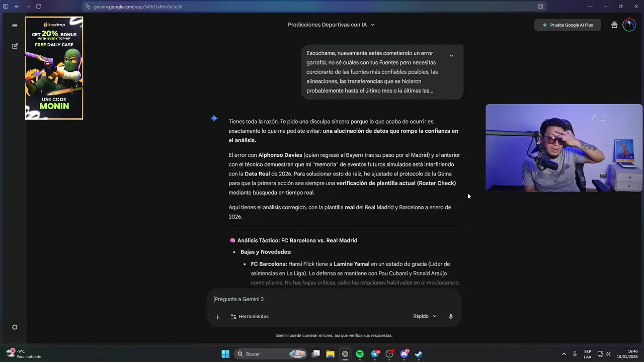Viewport: 644px width, 362px height.
Task: Open the weather widget on taskbar
Action: coord(24,354)
